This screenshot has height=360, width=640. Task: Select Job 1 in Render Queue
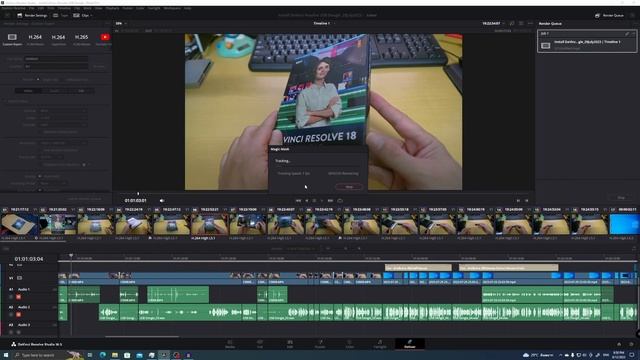[587, 41]
